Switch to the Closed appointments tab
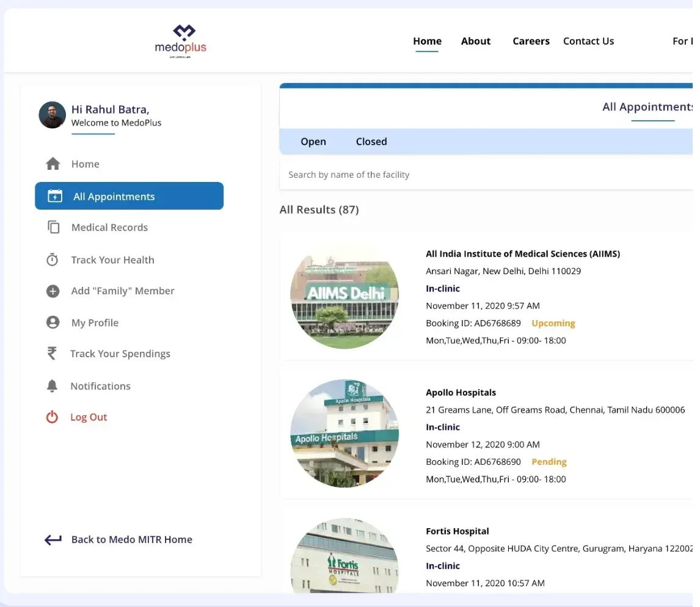 pyautogui.click(x=371, y=142)
